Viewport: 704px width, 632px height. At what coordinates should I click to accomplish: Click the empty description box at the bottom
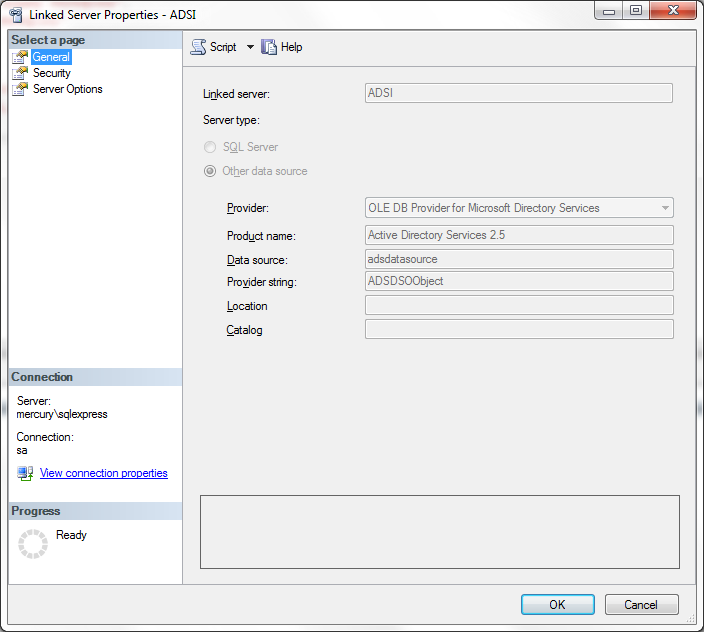(x=440, y=532)
